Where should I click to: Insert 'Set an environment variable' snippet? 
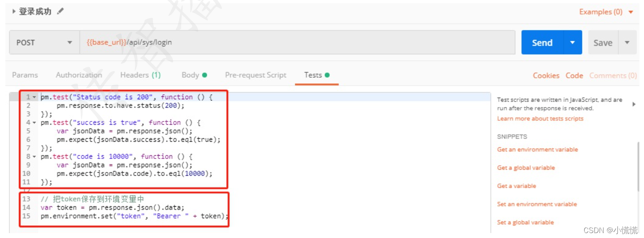coord(537,204)
